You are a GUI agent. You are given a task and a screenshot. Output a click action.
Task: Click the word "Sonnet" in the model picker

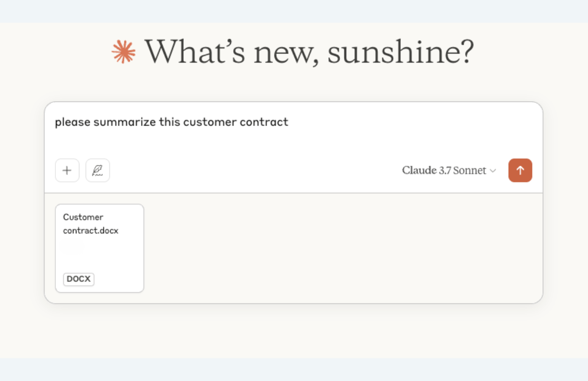(x=469, y=171)
